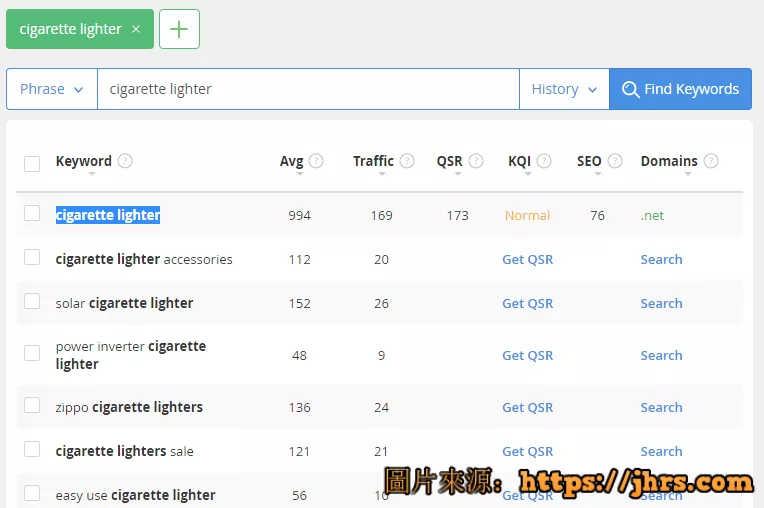Screen dimensions: 764x508
Task: Select the zippo cigarette lighters row checkbox
Action: [32, 406]
